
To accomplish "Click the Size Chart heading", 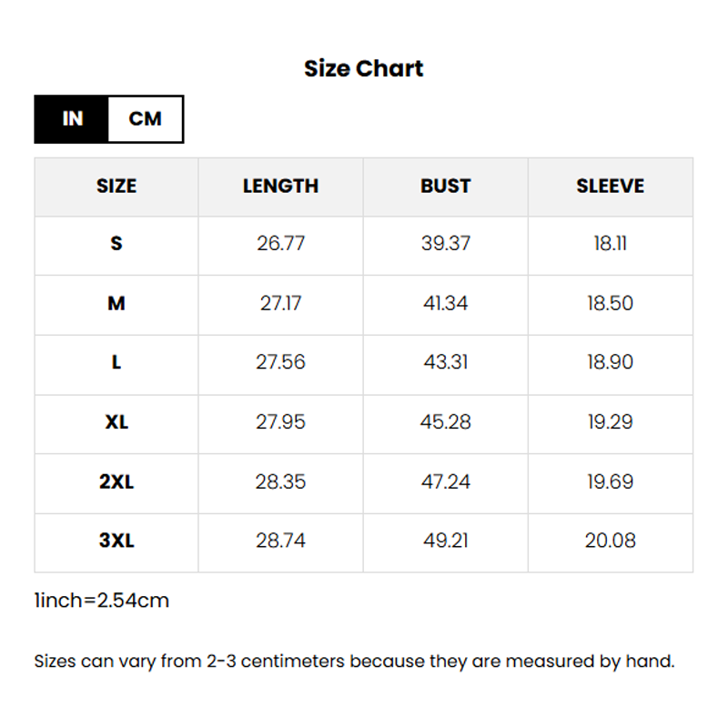I will click(x=363, y=68).
